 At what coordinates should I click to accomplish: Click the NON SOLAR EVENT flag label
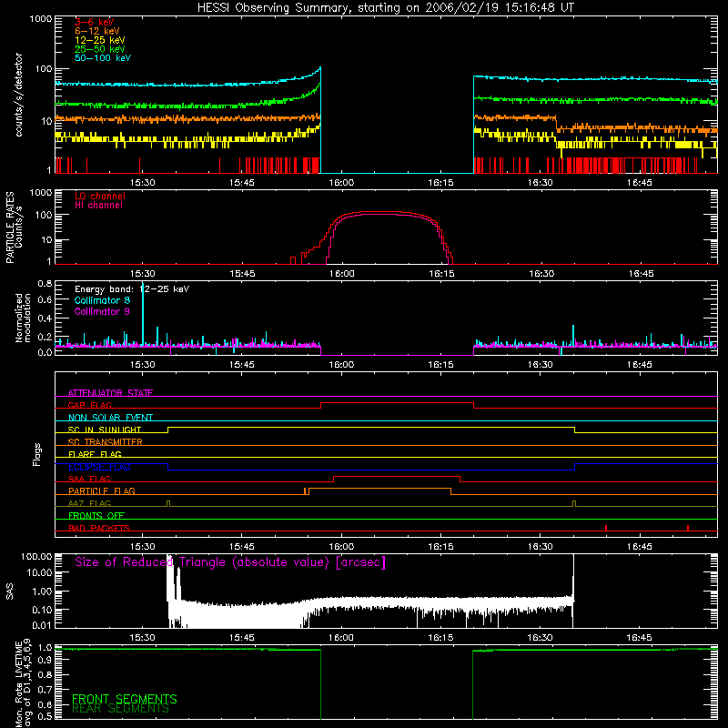coord(110,418)
